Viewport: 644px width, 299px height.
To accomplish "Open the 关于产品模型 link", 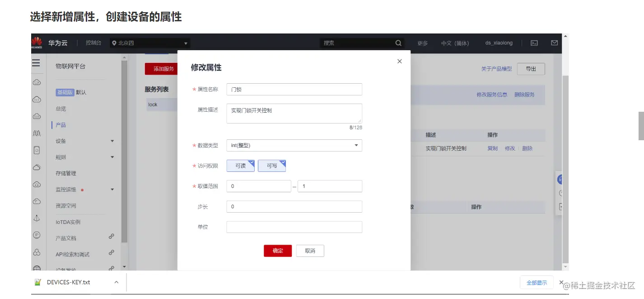I will point(496,69).
